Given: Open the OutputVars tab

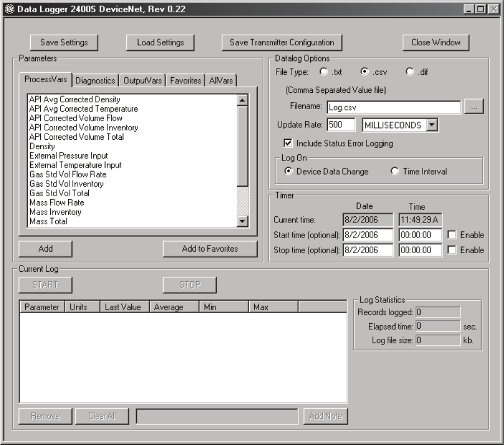Looking at the screenshot, I should tap(142, 81).
